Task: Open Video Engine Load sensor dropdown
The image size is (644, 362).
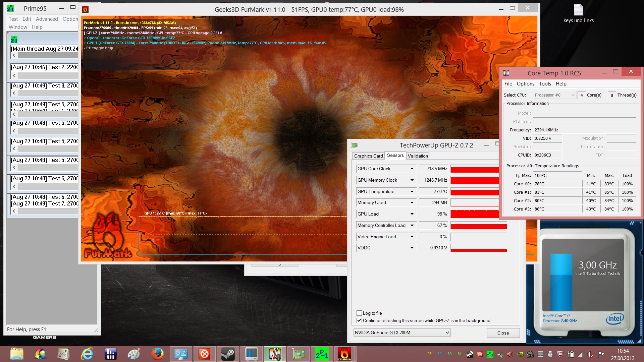Action: click(412, 237)
